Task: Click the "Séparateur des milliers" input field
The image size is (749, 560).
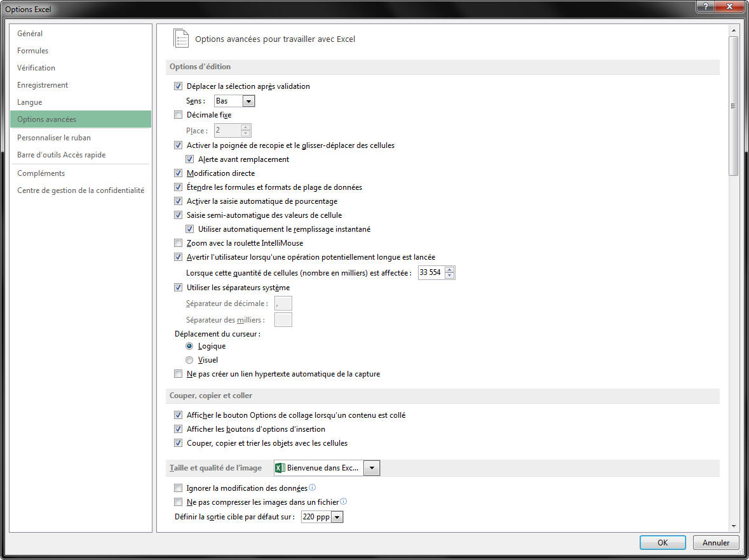Action: [x=283, y=320]
